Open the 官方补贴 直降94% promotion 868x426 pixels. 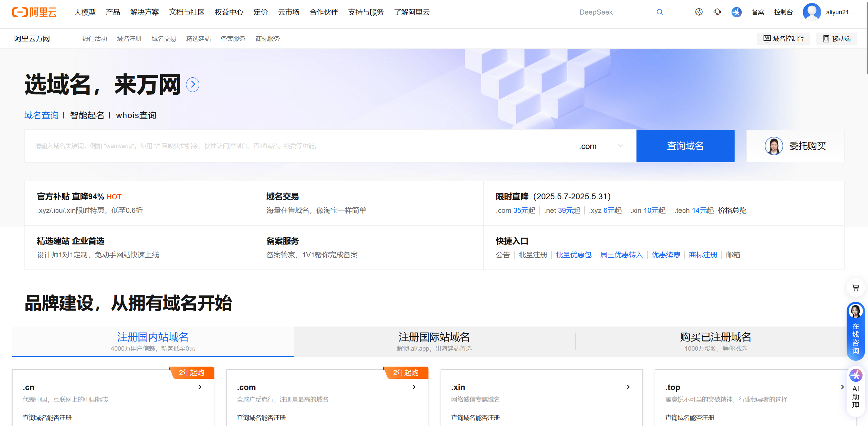[x=79, y=197]
